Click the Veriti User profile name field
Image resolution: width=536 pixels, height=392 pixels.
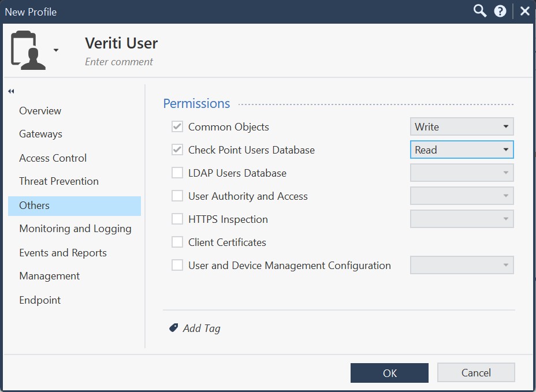[121, 43]
